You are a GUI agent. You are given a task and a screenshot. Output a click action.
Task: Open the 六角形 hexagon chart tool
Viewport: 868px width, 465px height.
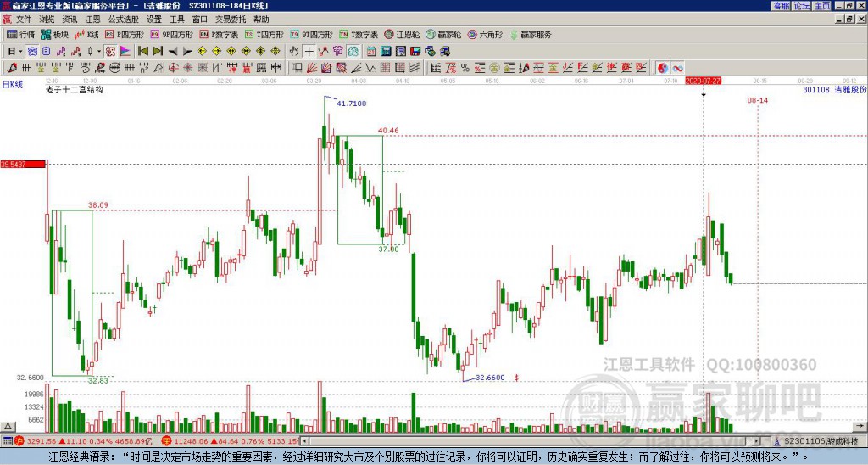click(x=486, y=34)
